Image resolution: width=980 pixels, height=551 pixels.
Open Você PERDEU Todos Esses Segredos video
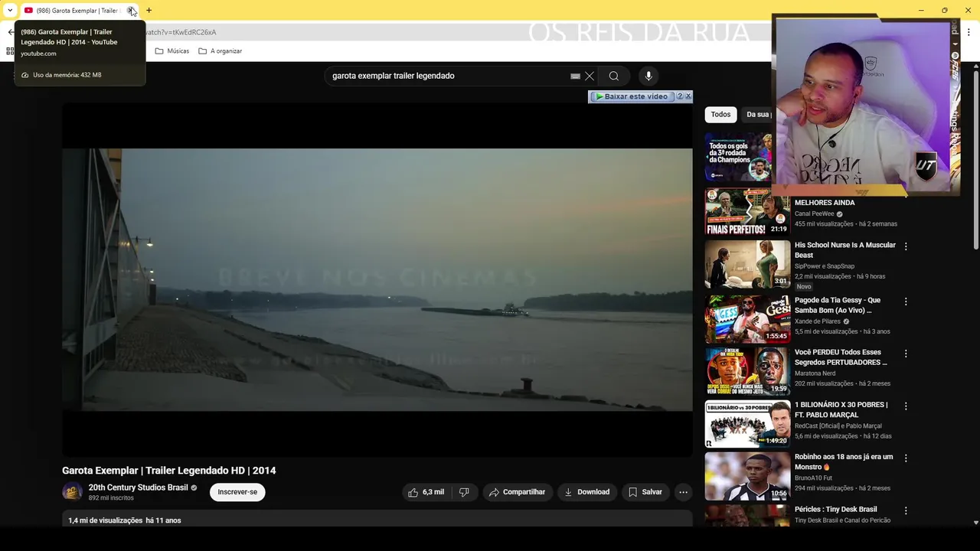(841, 357)
